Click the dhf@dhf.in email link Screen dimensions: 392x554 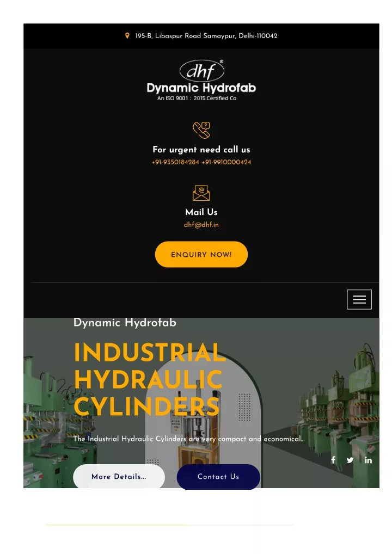pyautogui.click(x=201, y=225)
